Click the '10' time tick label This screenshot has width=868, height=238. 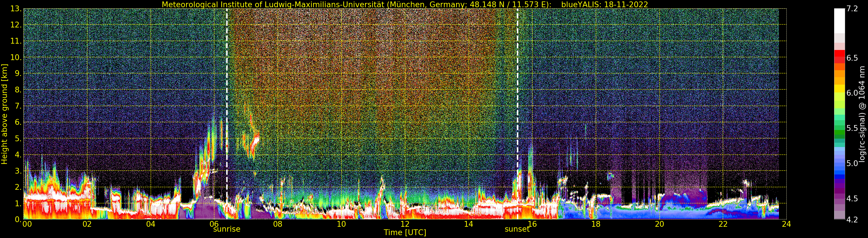pyautogui.click(x=341, y=224)
